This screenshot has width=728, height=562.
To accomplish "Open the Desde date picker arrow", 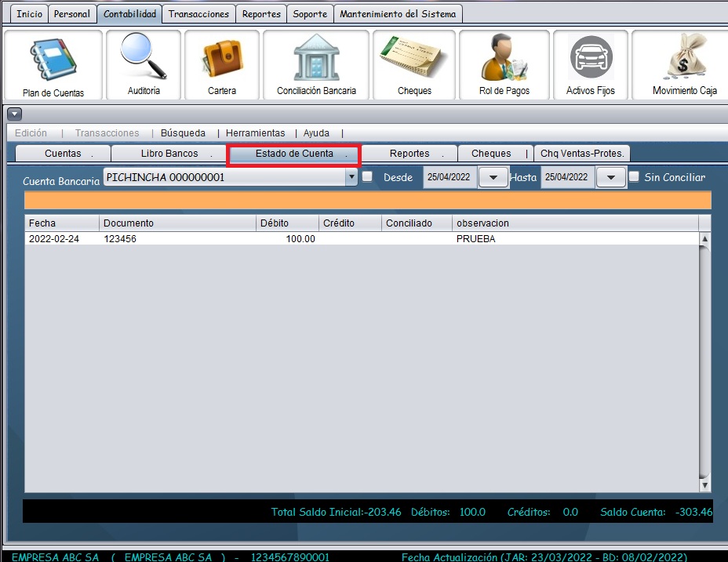I will click(493, 177).
